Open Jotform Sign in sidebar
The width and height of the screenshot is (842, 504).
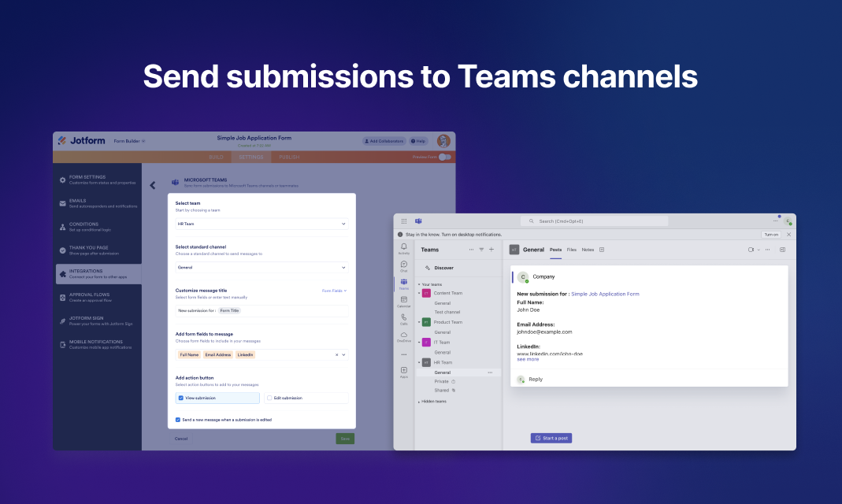[98, 321]
